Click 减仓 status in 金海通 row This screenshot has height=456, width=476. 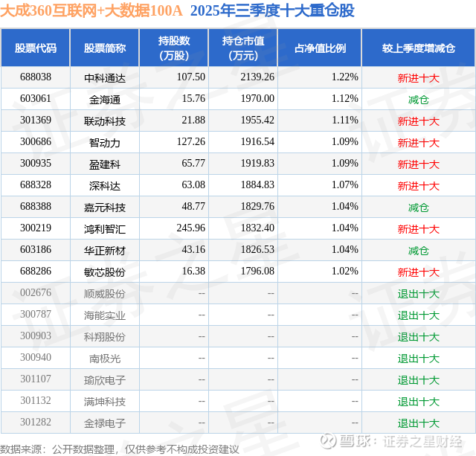[x=419, y=100]
